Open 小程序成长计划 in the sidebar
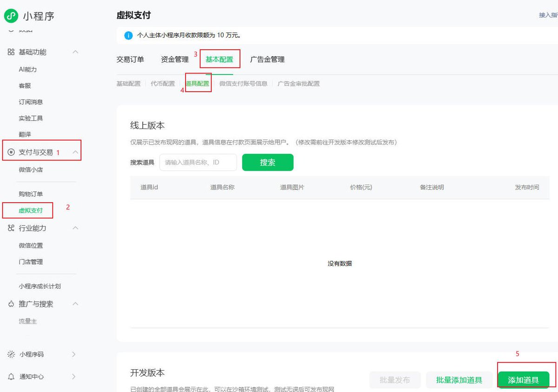Screen dimensions: 558x392 [40, 286]
